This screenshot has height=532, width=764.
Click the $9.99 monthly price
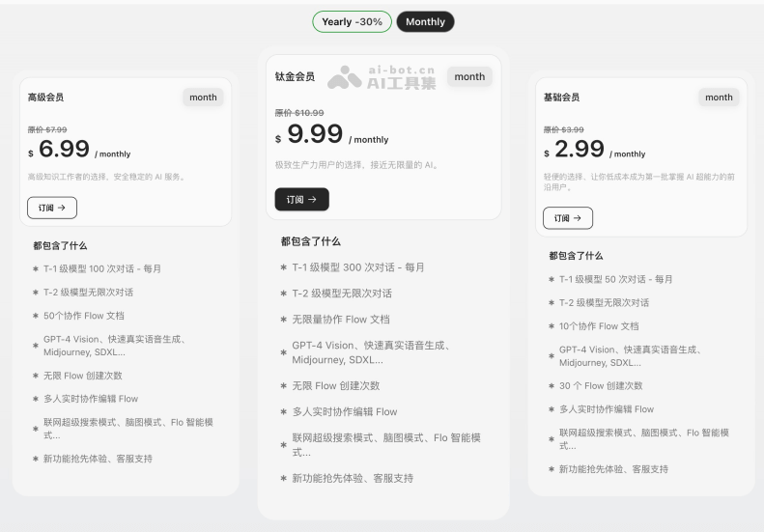pos(315,134)
